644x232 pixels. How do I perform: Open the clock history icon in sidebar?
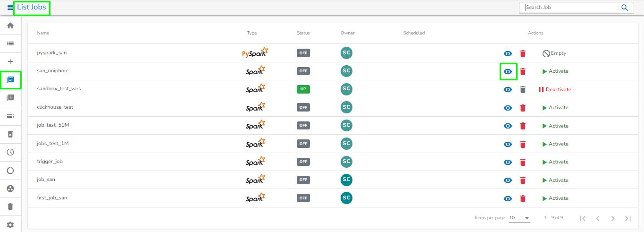(x=10, y=152)
